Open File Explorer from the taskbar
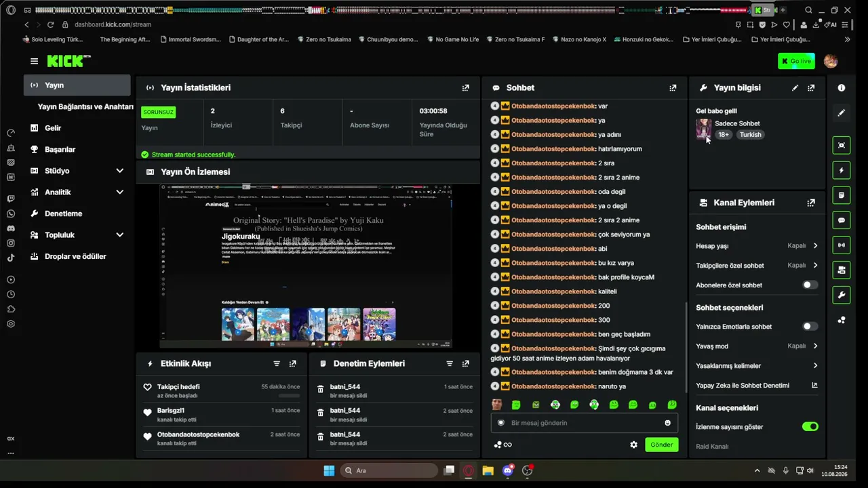 488,471
